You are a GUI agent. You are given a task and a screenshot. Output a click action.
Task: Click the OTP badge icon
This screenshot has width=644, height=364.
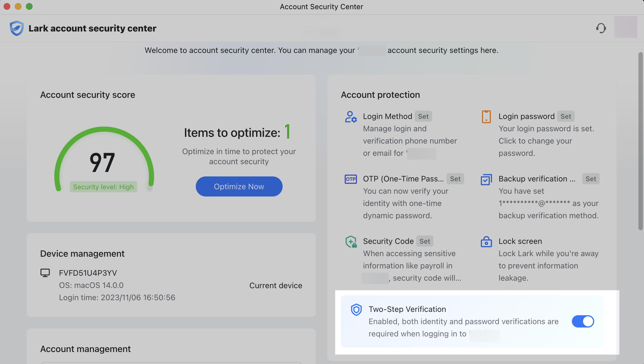click(351, 179)
